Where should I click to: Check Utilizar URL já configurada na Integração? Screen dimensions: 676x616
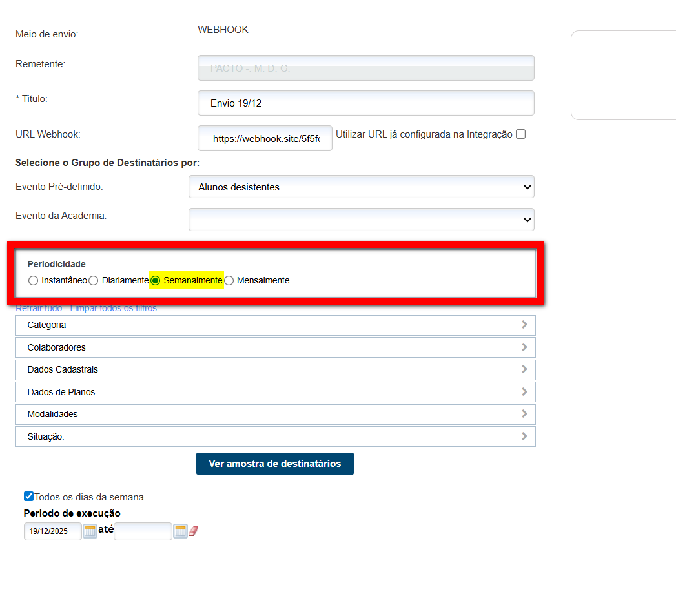[x=521, y=134]
